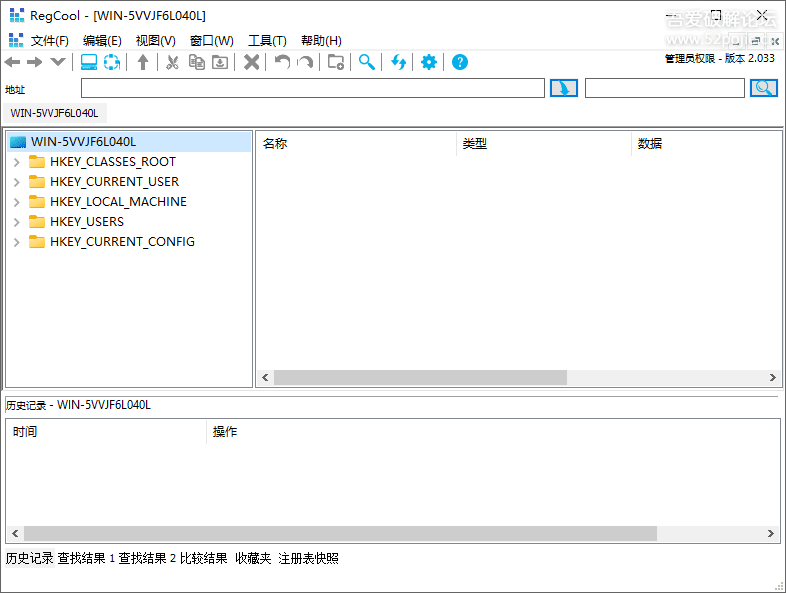The height and width of the screenshot is (593, 786).
Task: Click the HKEY_LOCAL_MACHINE folder icon
Action: [x=37, y=202]
